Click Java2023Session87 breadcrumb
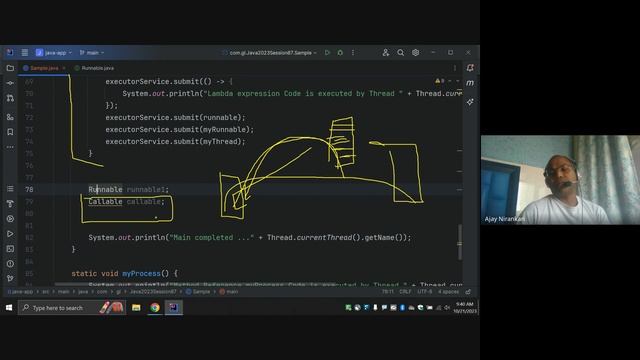Viewport: 640px width, 360px height. (153, 292)
